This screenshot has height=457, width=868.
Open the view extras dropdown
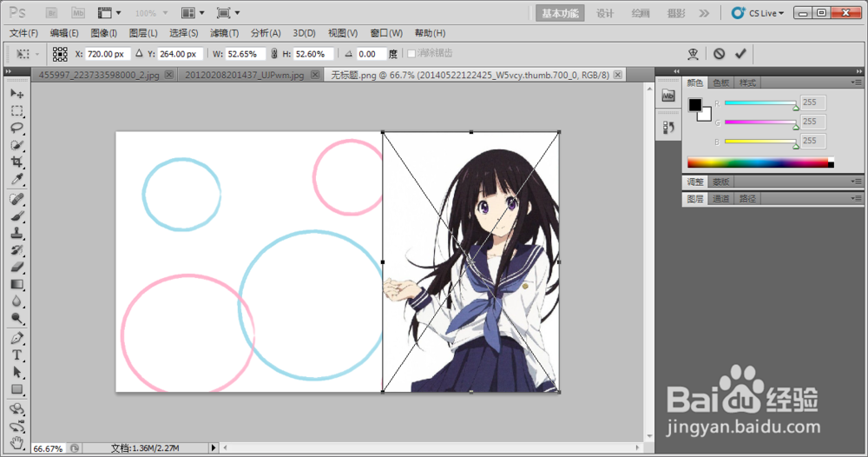click(x=109, y=13)
